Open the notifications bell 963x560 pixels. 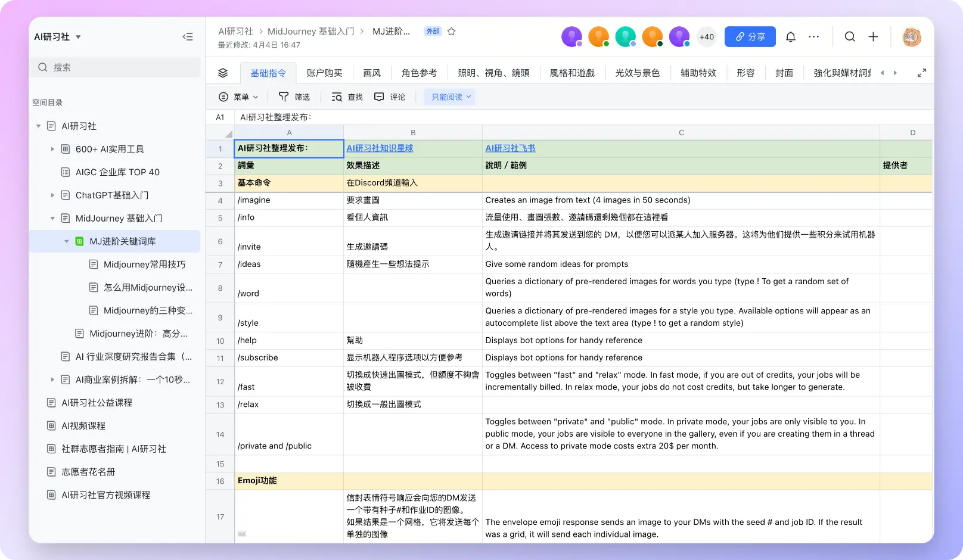(x=790, y=37)
